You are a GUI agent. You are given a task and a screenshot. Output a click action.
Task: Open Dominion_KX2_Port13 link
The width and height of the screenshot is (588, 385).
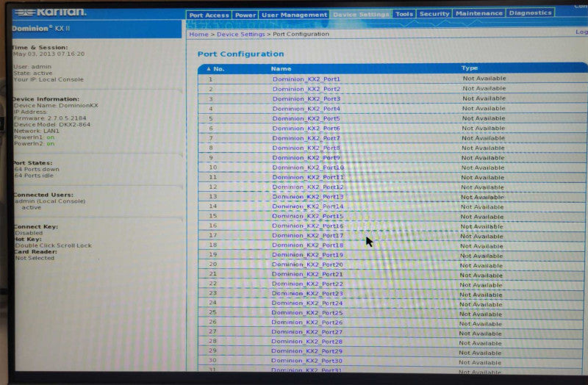(308, 196)
